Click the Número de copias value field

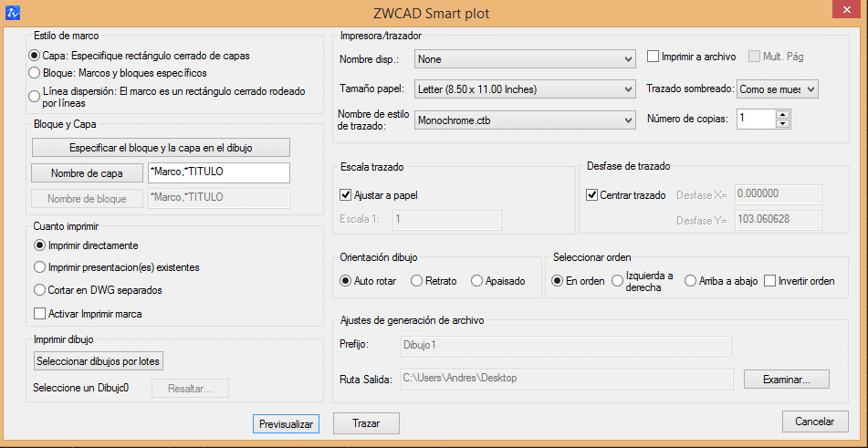(x=756, y=119)
